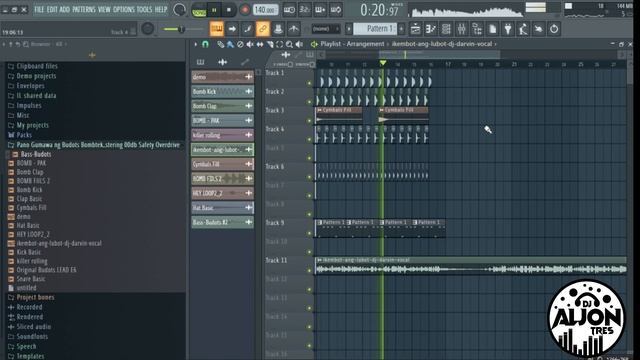The width and height of the screenshot is (640, 360).
Task: Open the TOOLS menu
Action: (x=144, y=9)
